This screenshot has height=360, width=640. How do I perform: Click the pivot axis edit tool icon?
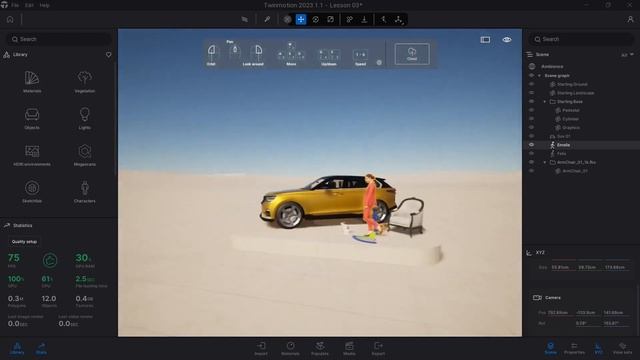(398, 19)
